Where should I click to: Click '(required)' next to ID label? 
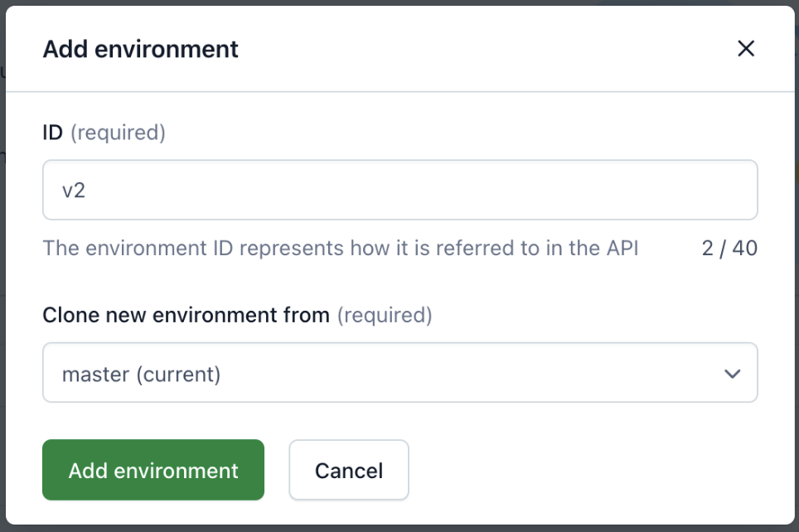118,133
